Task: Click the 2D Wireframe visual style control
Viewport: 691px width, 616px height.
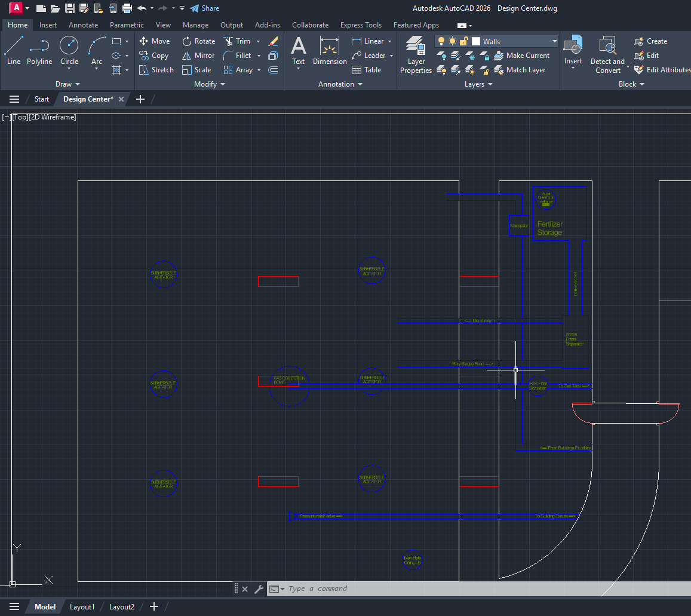Action: (53, 117)
